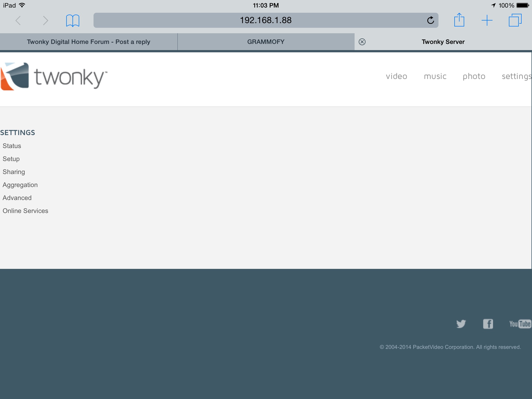532x399 pixels.
Task: Open Twonky's Twitter page icon
Action: coord(461,324)
